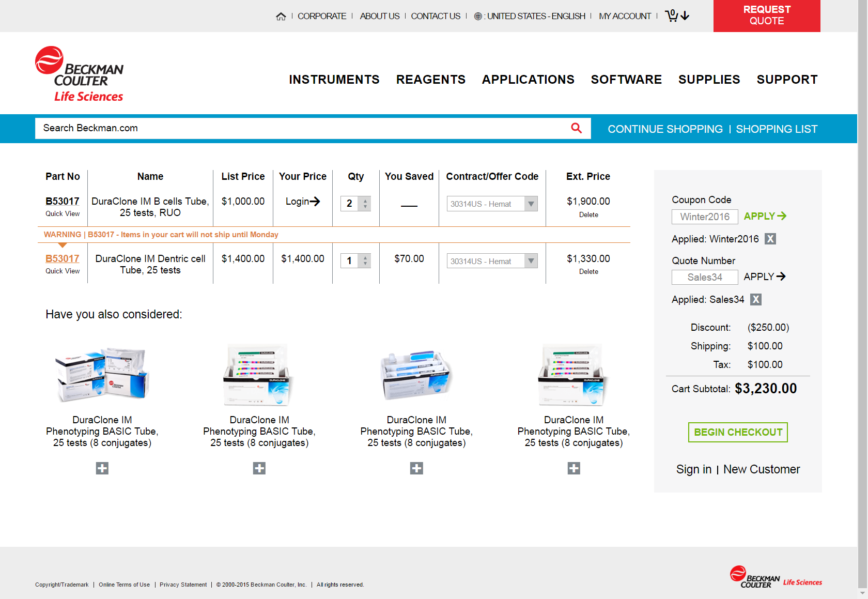Click CONTINUE SHOPPING

pos(665,129)
